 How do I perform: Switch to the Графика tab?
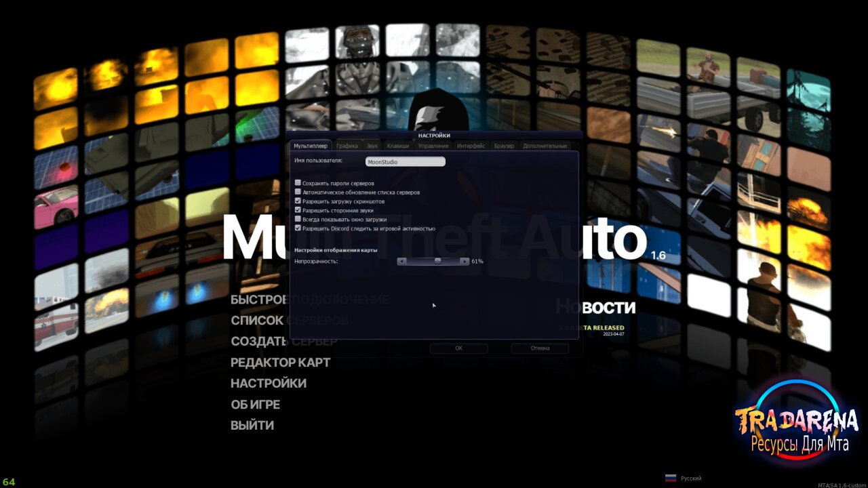click(347, 146)
